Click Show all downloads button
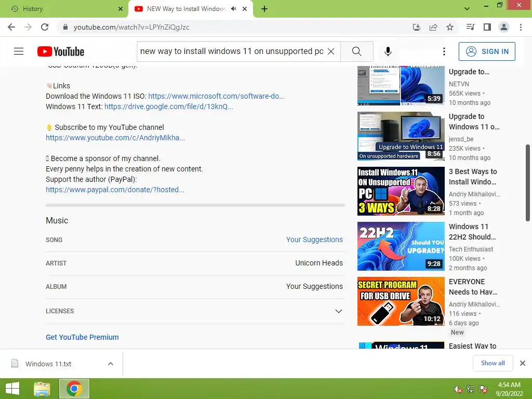This screenshot has height=399, width=532. [493, 363]
